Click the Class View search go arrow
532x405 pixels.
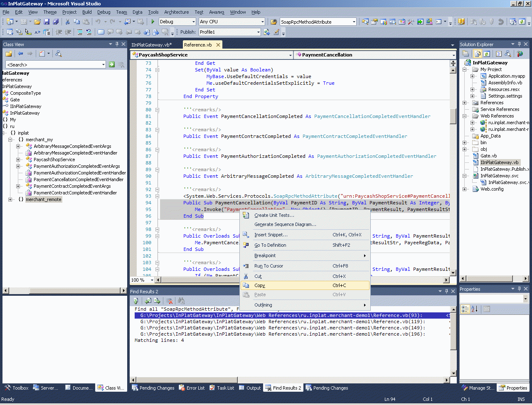pos(112,64)
